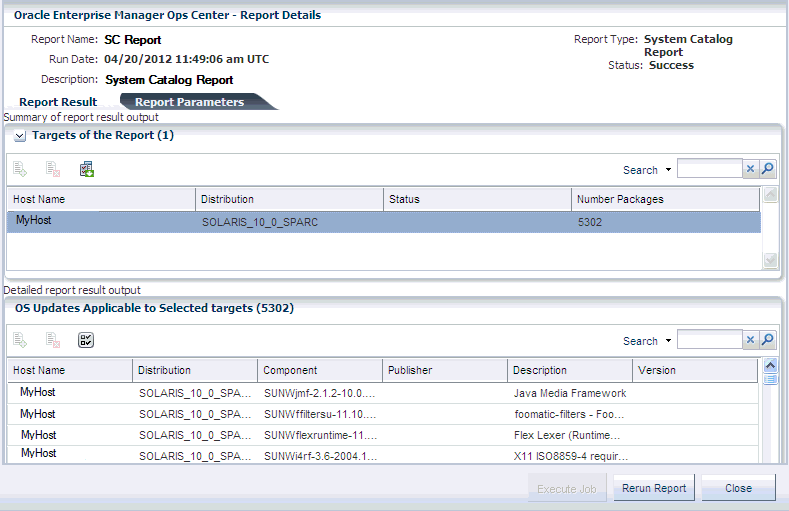This screenshot has width=789, height=511.
Task: Click the Status column header
Action: pos(478,199)
